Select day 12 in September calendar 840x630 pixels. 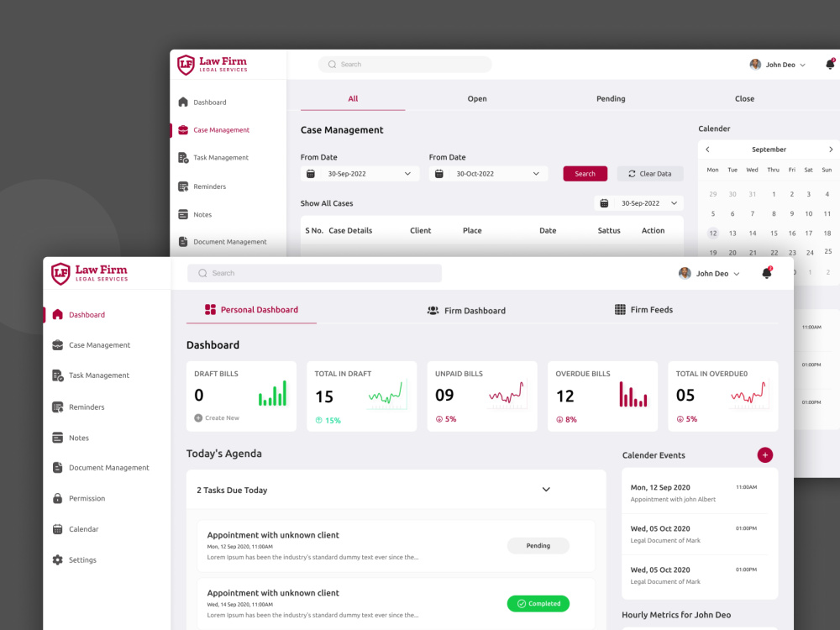coord(712,233)
